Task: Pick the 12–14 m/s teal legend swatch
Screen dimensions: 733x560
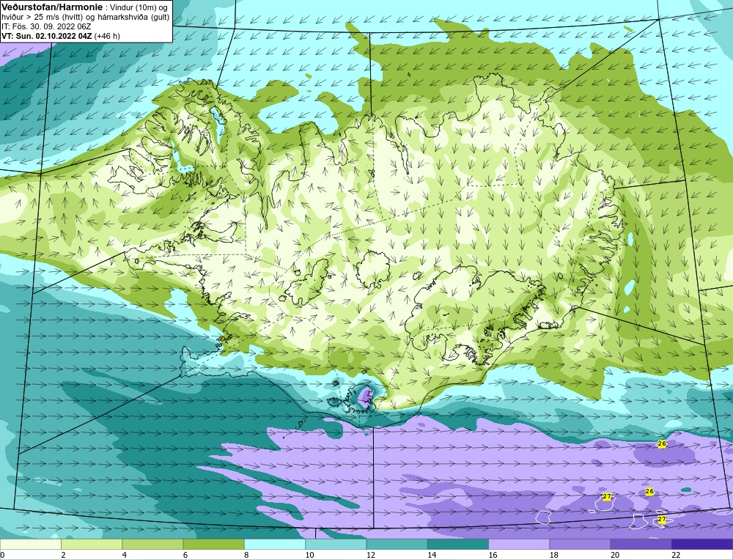Action: (397, 544)
